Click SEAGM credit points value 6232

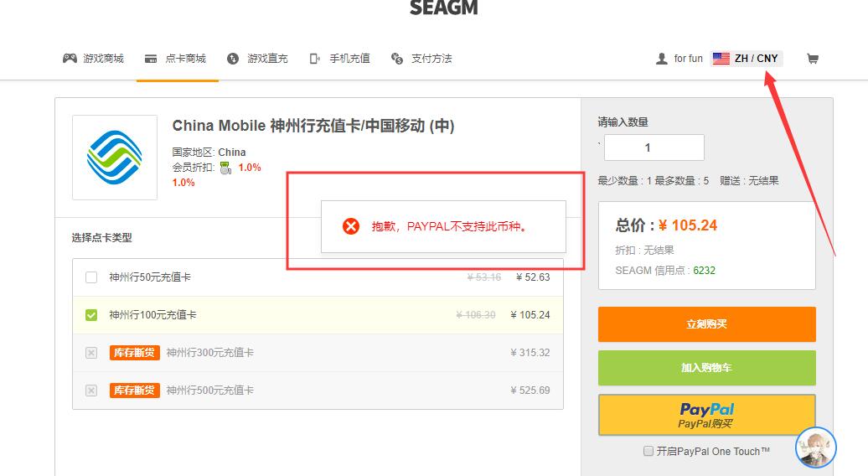click(704, 271)
